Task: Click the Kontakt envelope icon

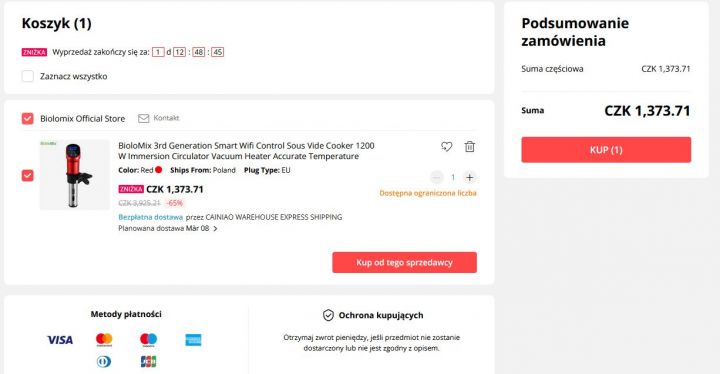Action: pyautogui.click(x=144, y=119)
